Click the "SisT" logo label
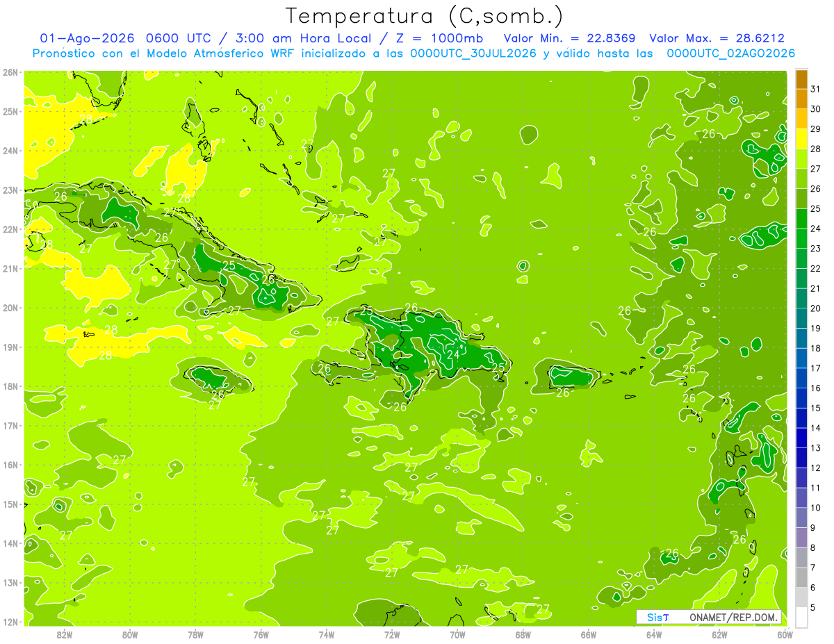Screen dimensions: 834x644 click(657, 617)
